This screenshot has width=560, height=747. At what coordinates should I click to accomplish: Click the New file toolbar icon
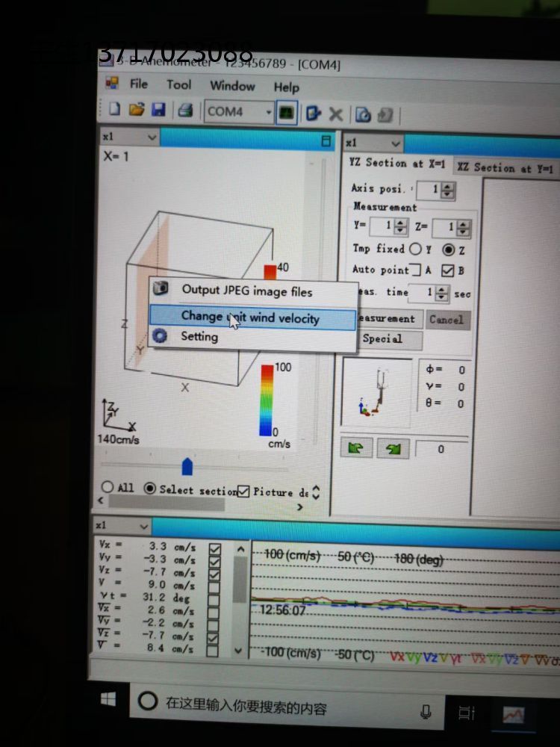[114, 110]
